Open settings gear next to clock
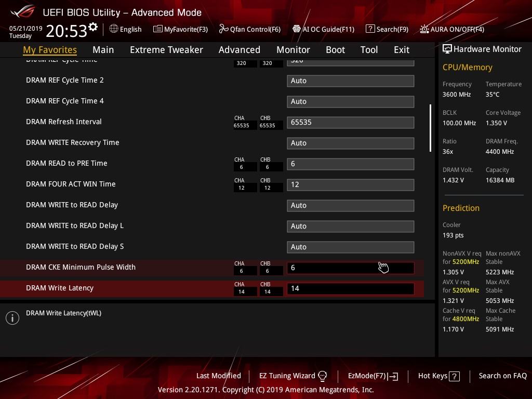 [x=93, y=26]
